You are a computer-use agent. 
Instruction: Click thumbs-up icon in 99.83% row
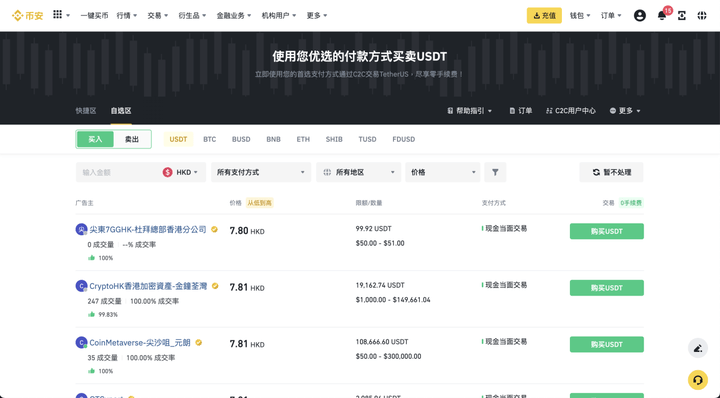pos(91,314)
